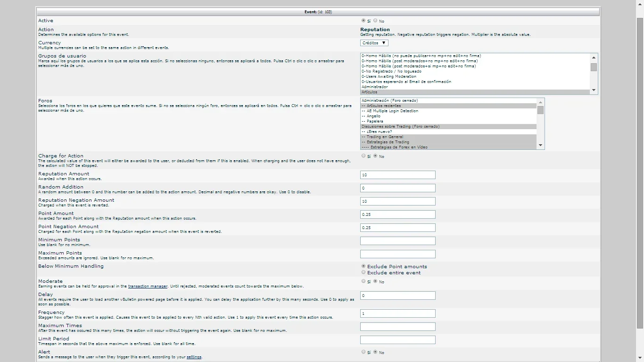
Task: Select '0-Homo Hábilis (no puede publicar+no mp+no edit+no firma)'
Action: click(475, 56)
